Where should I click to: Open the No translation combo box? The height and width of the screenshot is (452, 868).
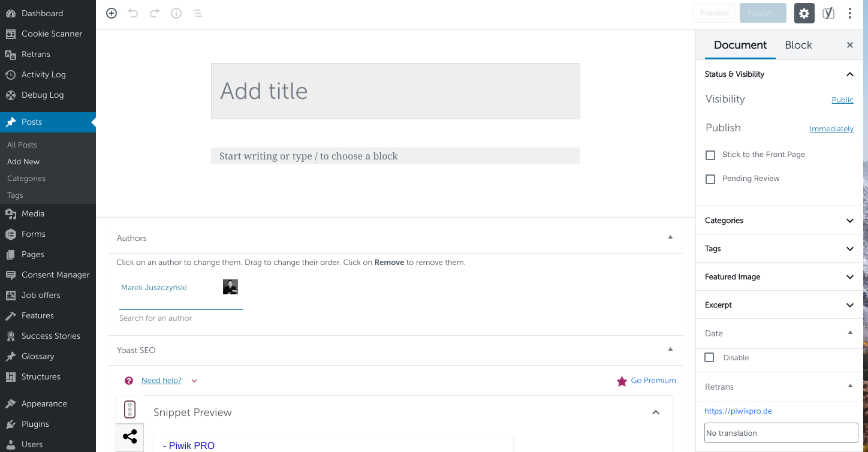[780, 433]
